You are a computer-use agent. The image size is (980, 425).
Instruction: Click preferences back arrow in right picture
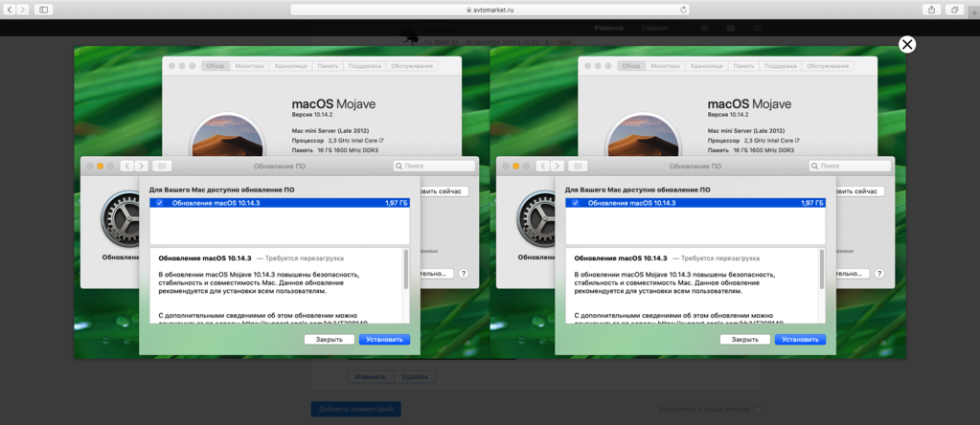tap(543, 166)
